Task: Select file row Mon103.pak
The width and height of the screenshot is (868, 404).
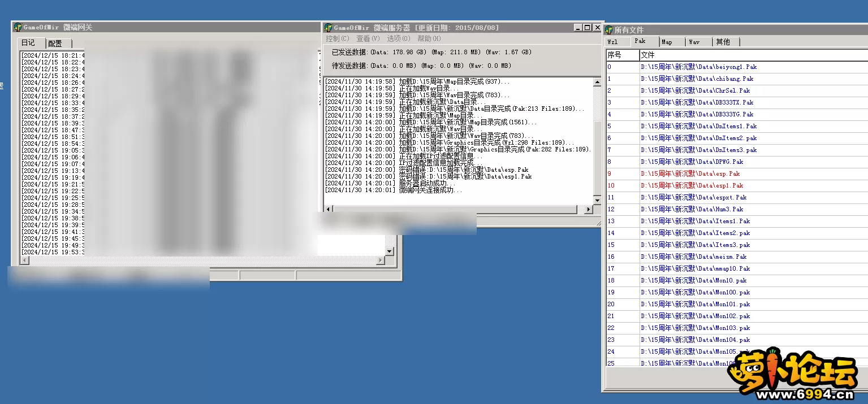Action: coord(737,328)
